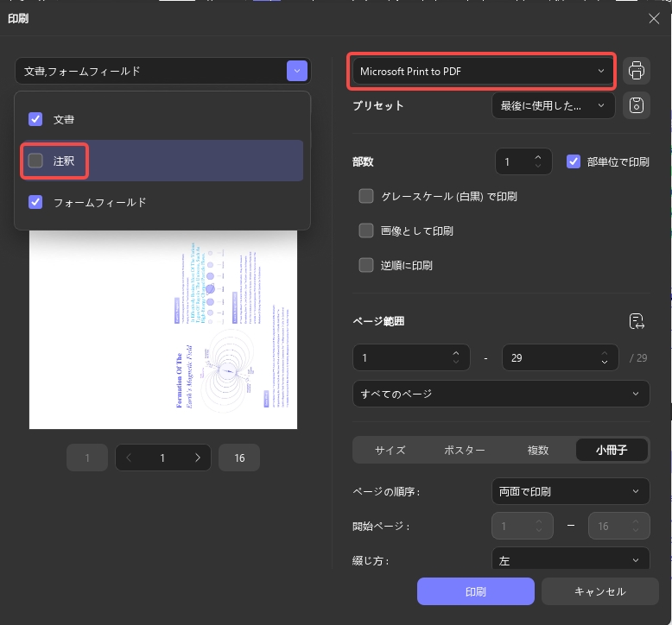Viewport: 672px width, 625px height.
Task: Click the page range swap icon
Action: [637, 321]
